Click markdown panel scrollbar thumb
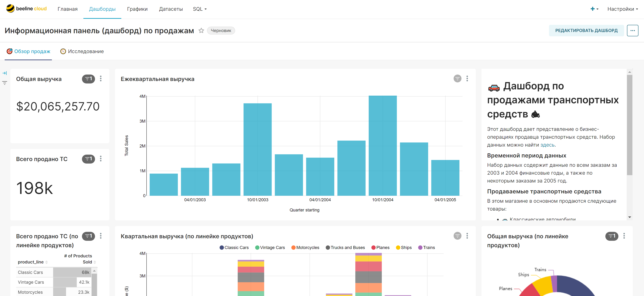Image resolution: width=644 pixels, height=296 pixels. [x=630, y=125]
